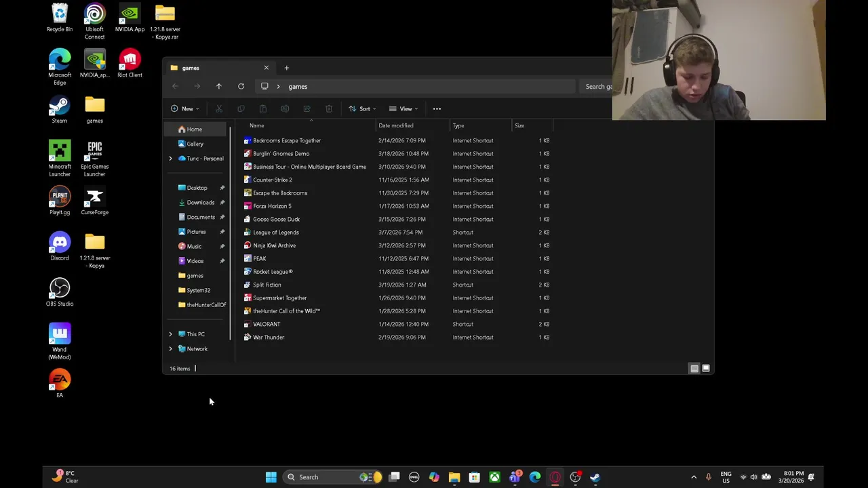Select the War Thunder shortcut
Image resolution: width=868 pixels, height=488 pixels.
[x=268, y=338]
